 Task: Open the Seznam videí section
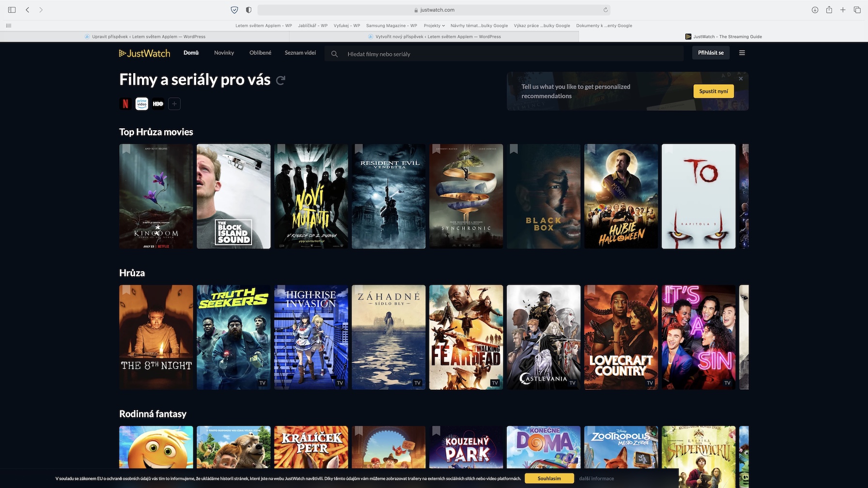(x=300, y=53)
